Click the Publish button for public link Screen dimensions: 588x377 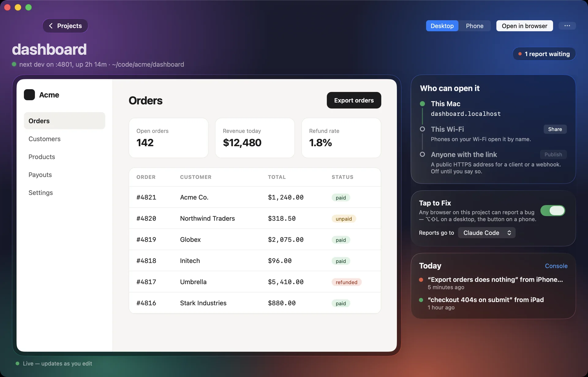tap(553, 154)
